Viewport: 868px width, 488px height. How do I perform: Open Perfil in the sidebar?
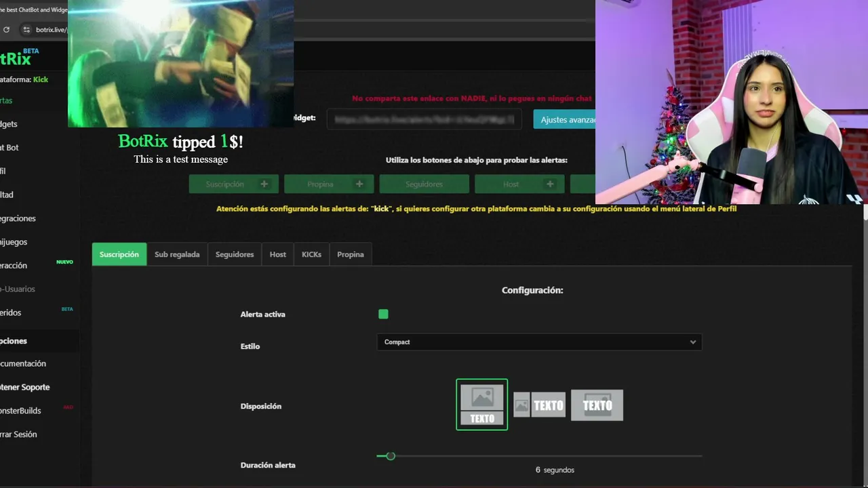[x=3, y=171]
